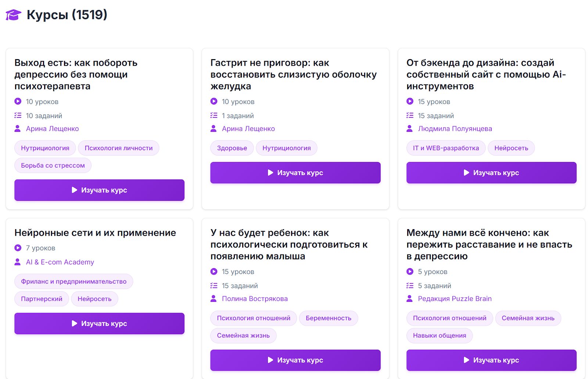Click the author icon beside Людмила Полуянцева

click(409, 129)
